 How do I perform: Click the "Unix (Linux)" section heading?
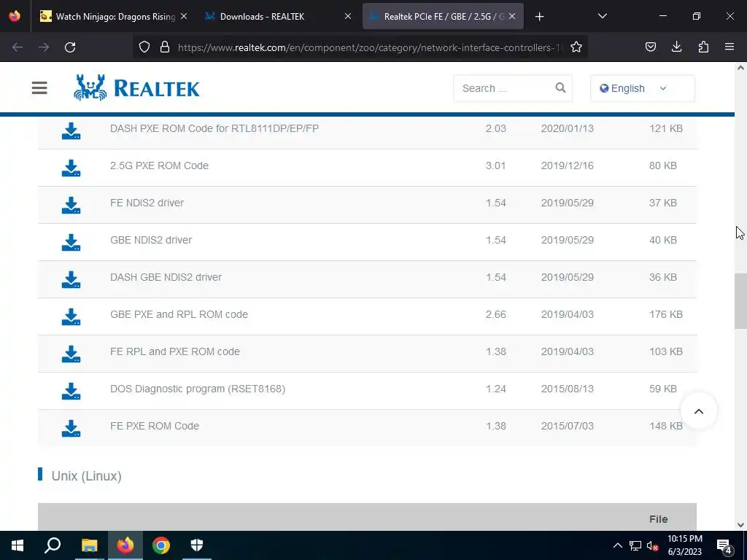86,475
